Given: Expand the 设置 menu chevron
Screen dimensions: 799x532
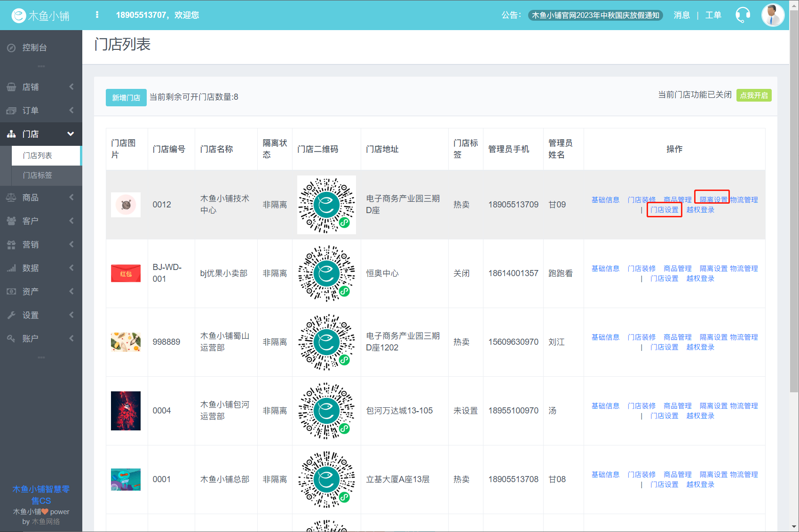Looking at the screenshot, I should pos(71,315).
